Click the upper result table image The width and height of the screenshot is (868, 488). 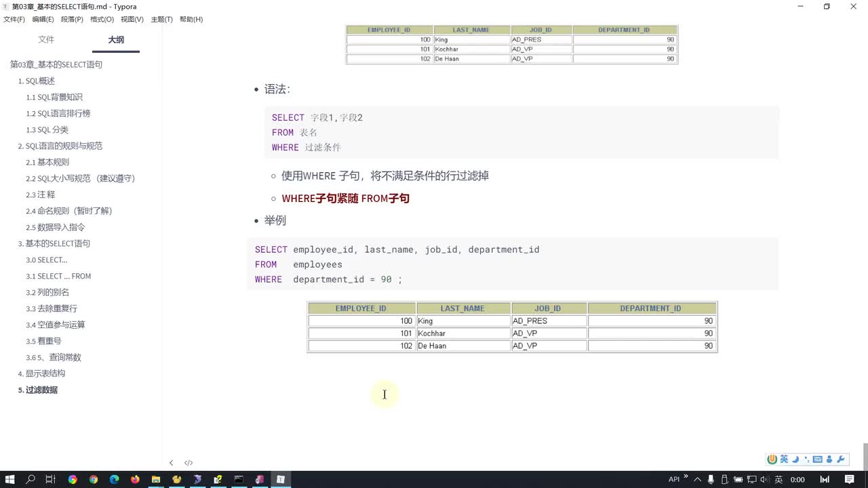pos(512,45)
